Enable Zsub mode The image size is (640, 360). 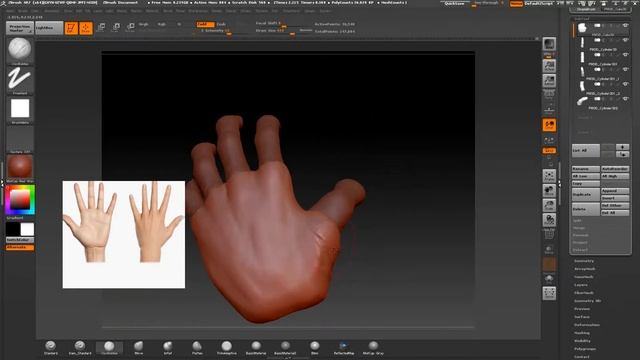(221, 24)
